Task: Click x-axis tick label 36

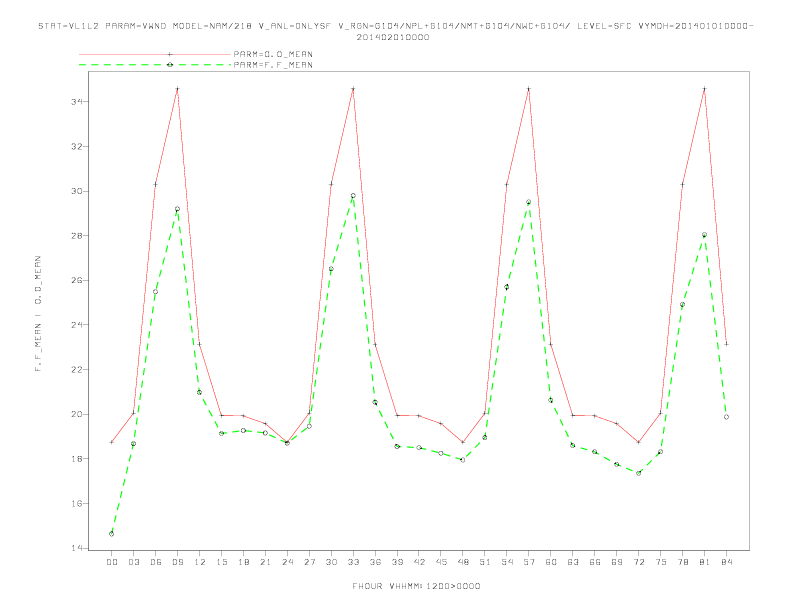Action: pos(375,562)
